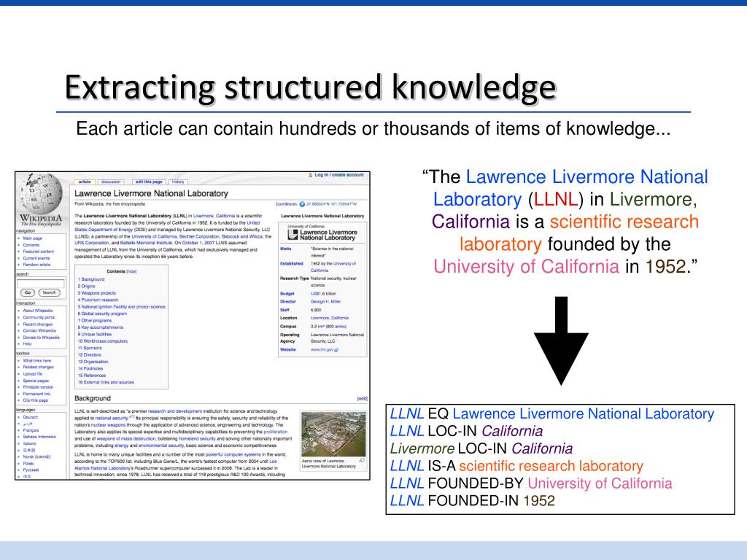Viewport: 747px width, 560px height.
Task: Open Polski language link
Action: (x=28, y=463)
